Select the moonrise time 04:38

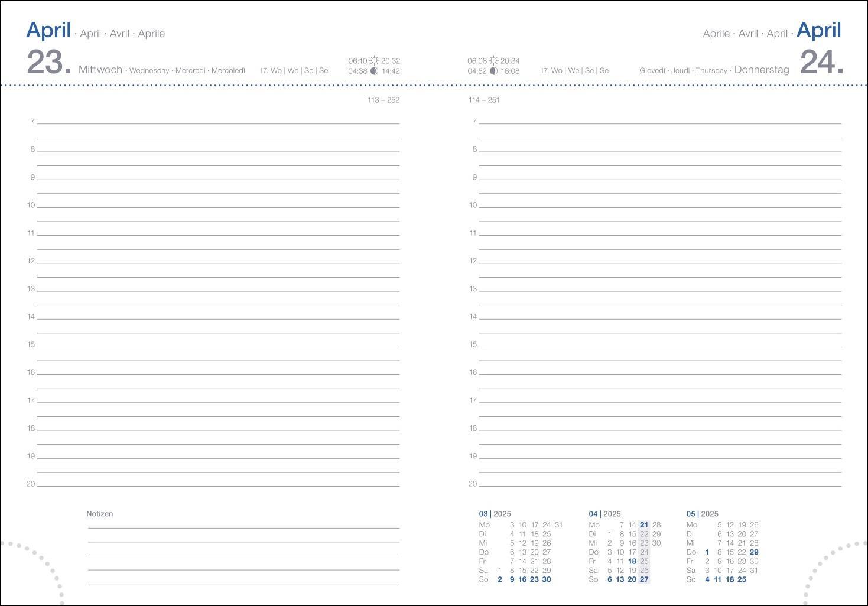coord(357,71)
